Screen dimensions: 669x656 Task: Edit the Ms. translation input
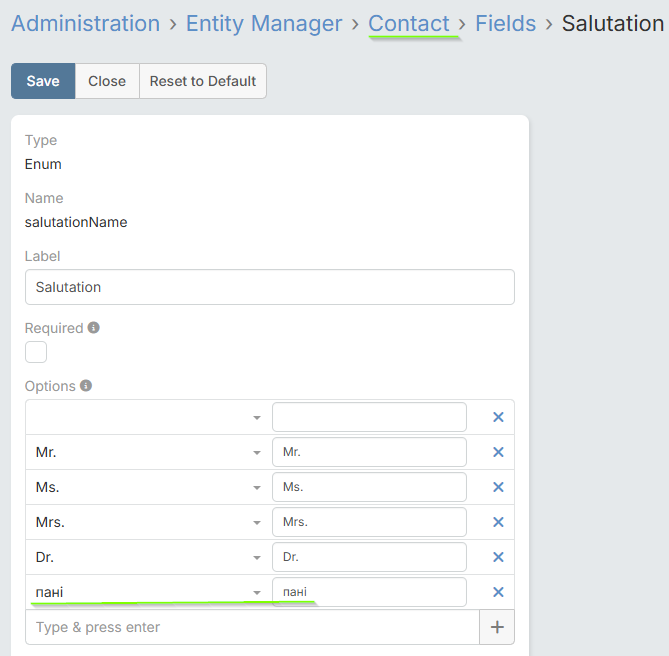369,487
